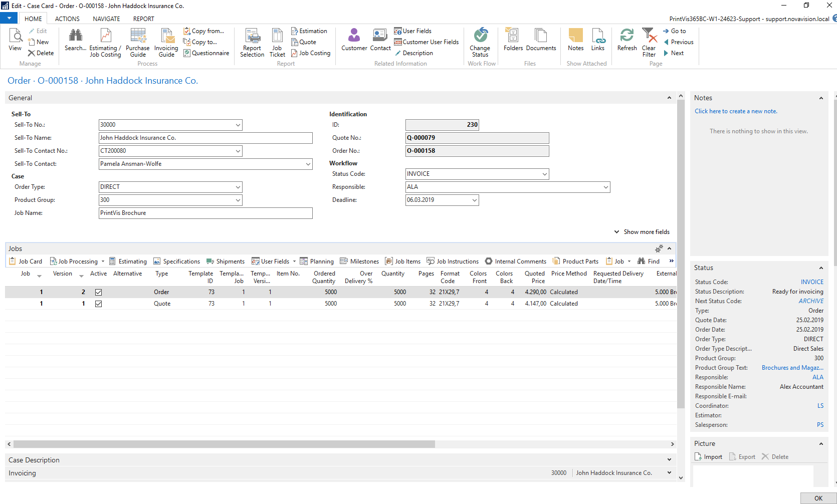
Task: Delete the current case record
Action: coord(41,53)
